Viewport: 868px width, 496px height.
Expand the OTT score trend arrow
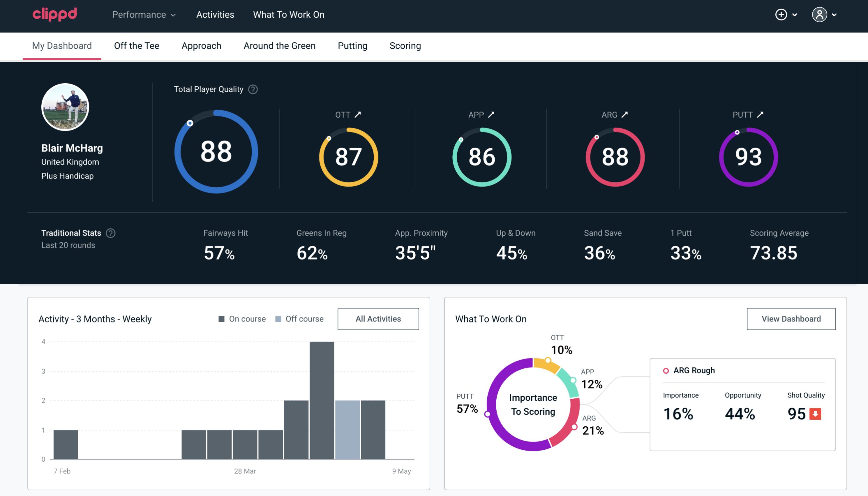[358, 115]
